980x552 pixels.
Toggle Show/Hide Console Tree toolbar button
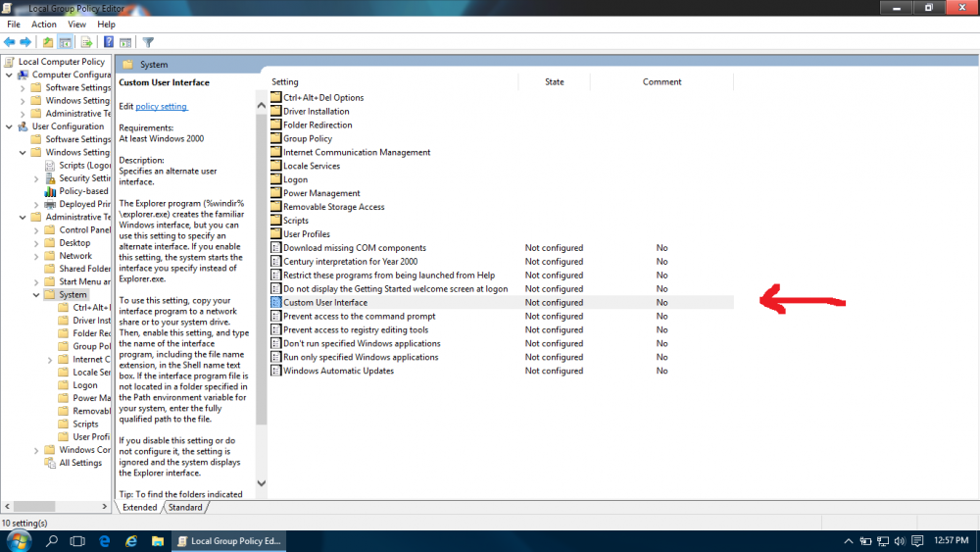click(x=65, y=42)
